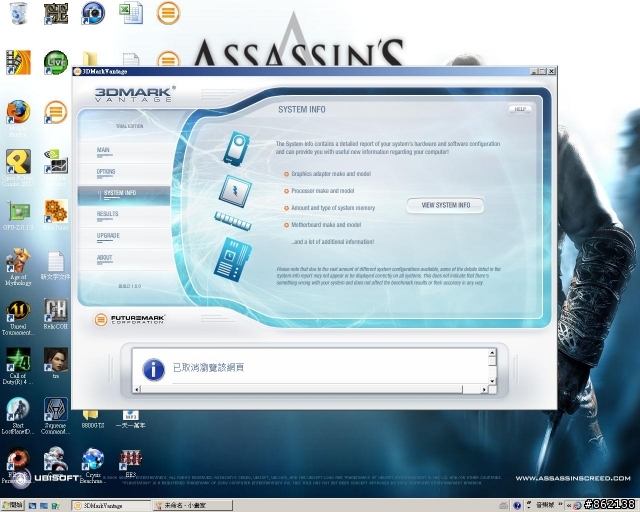Select the SYSTEM INFO tab
This screenshot has width=640, height=512.
[x=124, y=195]
